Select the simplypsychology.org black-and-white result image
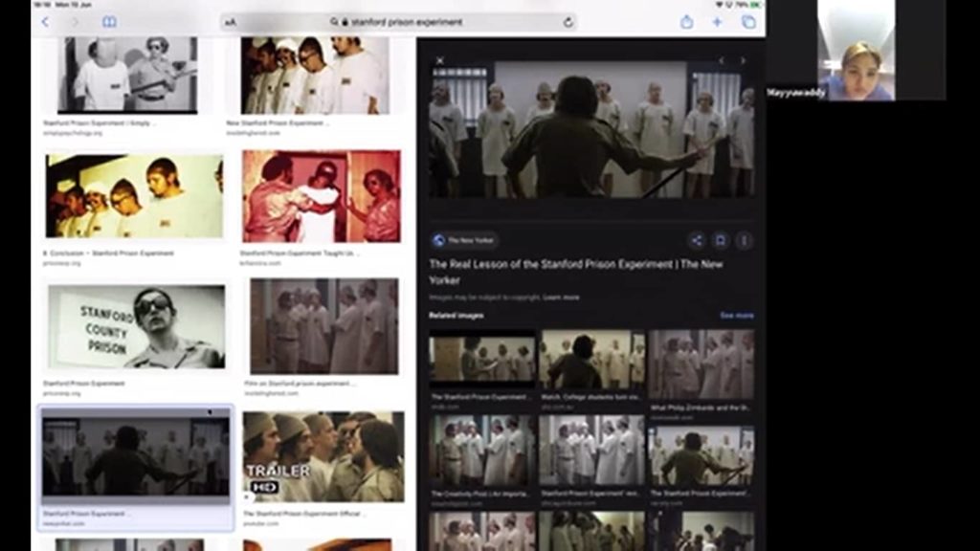The width and height of the screenshot is (980, 551). (x=127, y=75)
